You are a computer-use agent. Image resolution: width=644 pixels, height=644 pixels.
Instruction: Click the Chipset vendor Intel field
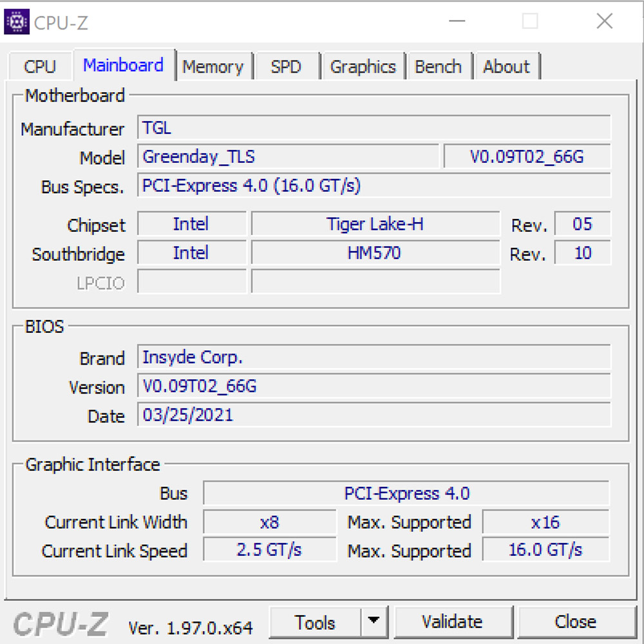192,224
